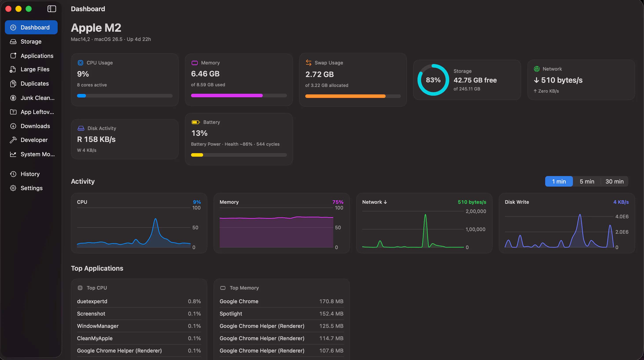The image size is (644, 360).
Task: Click the System Monitor chart icon
Action: [x=13, y=154]
